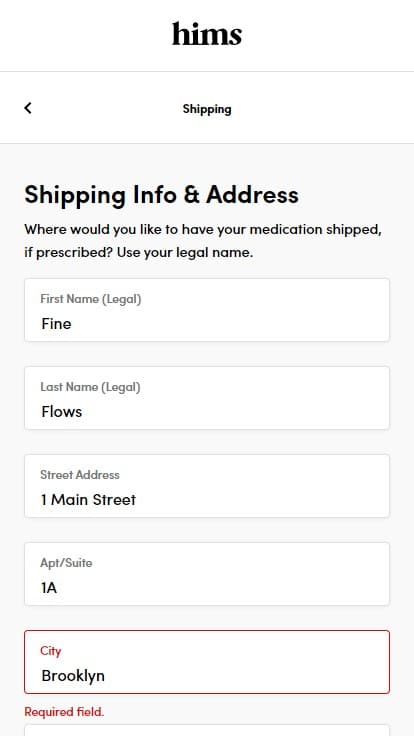The height and width of the screenshot is (736, 414).
Task: Select the Street Address input box
Action: pyautogui.click(x=207, y=486)
